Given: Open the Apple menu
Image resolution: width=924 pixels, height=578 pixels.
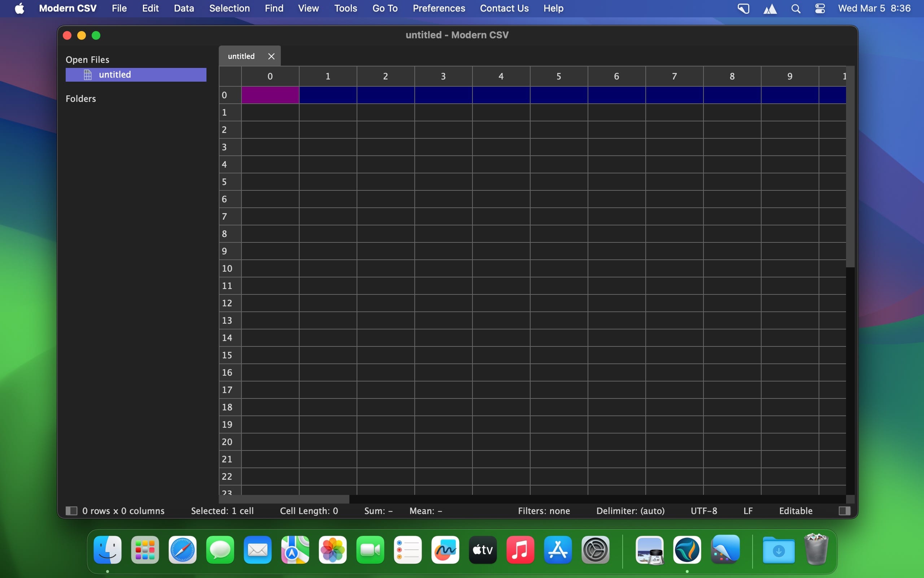Looking at the screenshot, I should point(19,8).
